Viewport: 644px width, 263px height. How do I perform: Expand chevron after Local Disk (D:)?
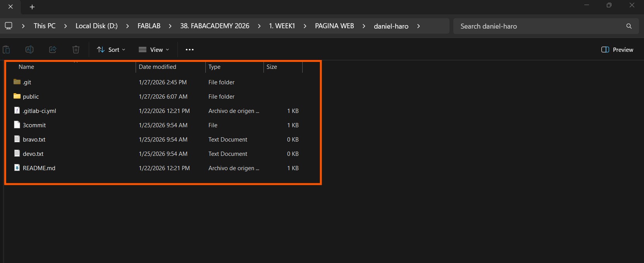pyautogui.click(x=127, y=26)
